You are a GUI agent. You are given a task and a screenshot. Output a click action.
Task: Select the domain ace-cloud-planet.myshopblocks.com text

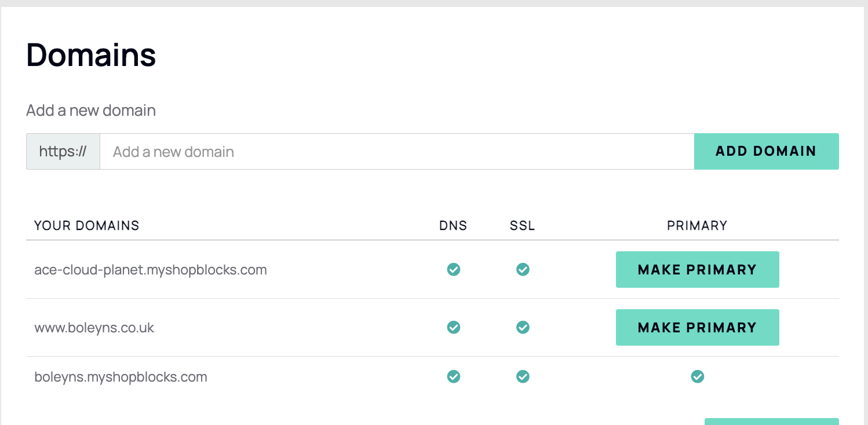pos(151,269)
